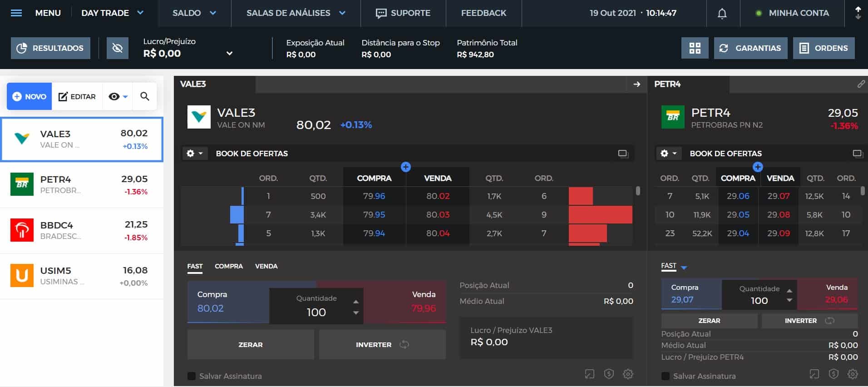Decrease PETR4 quantity down arrow

click(x=789, y=300)
